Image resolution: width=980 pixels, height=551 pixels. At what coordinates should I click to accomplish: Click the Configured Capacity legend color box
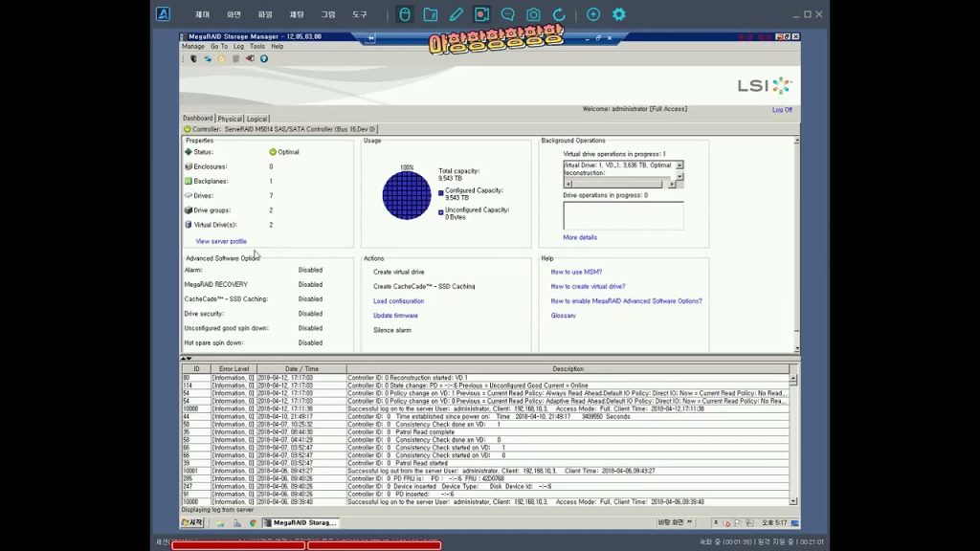coord(441,191)
